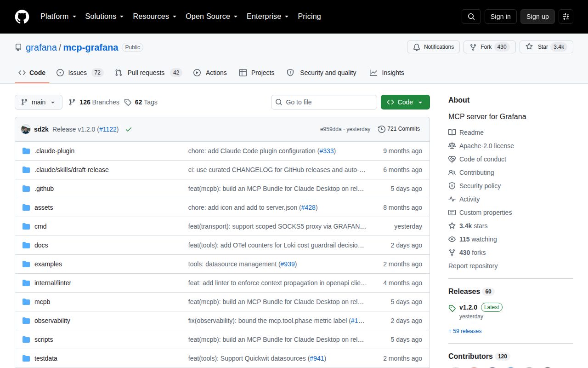588x368 pixels.
Task: Open the appearance settings icon in header
Action: click(566, 17)
